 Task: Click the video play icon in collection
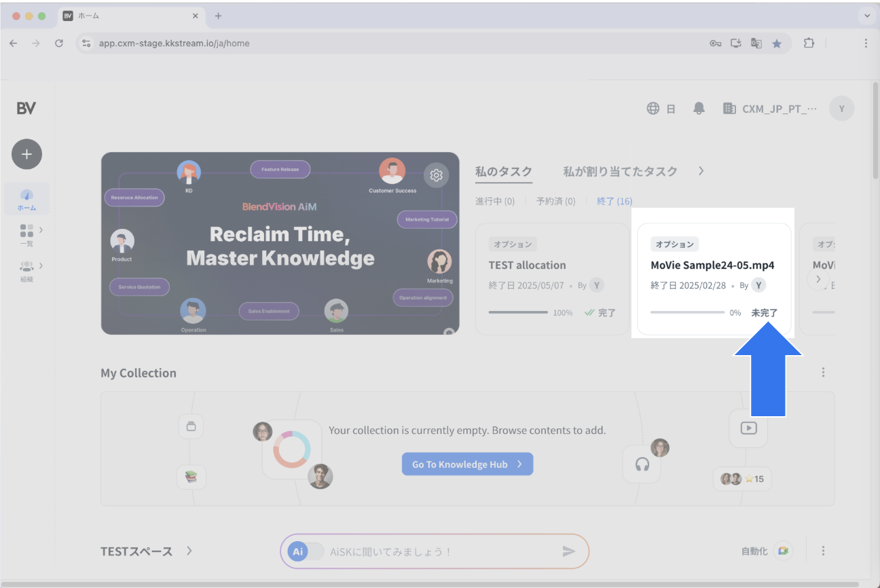pos(748,428)
